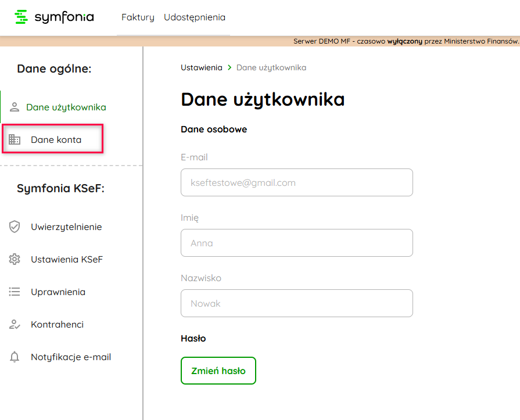Click the person-check icon beside Kontrahenci
The height and width of the screenshot is (420, 520).
coord(15,325)
